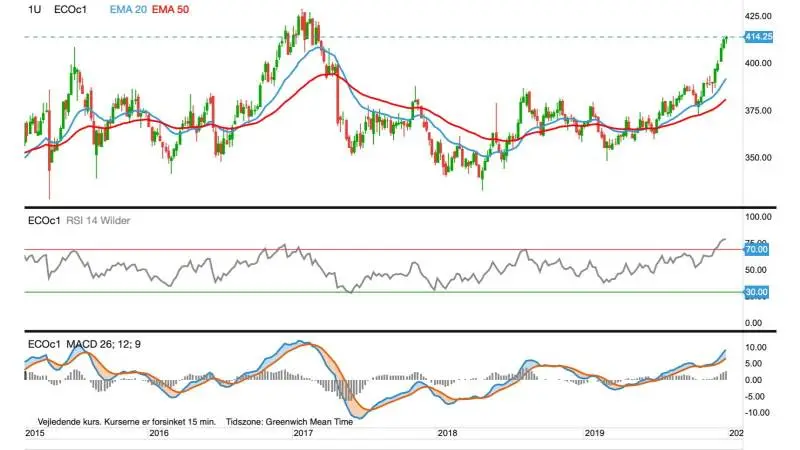
Task: Click the EMA 20 legend label
Action: point(128,9)
